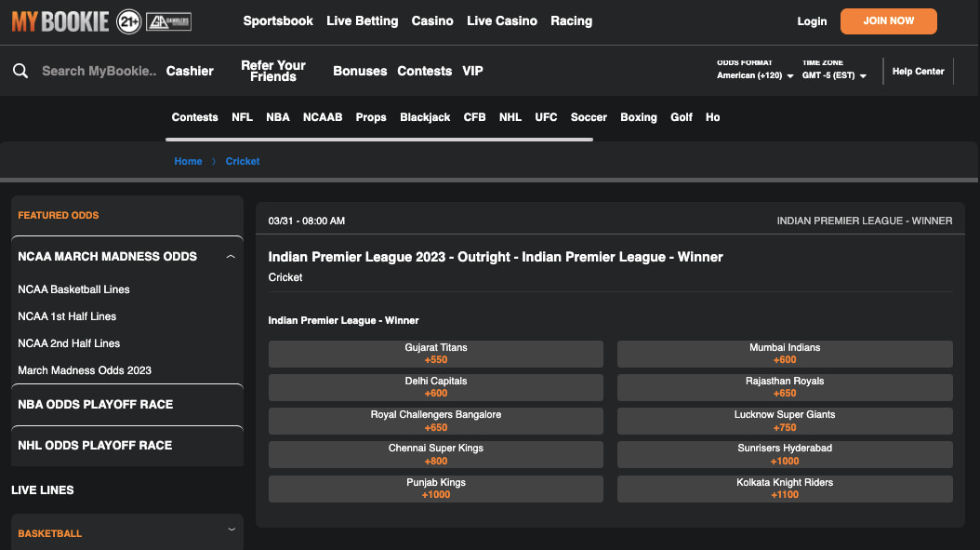The height and width of the screenshot is (550, 980).
Task: Open the Bonuses page
Action: (360, 71)
